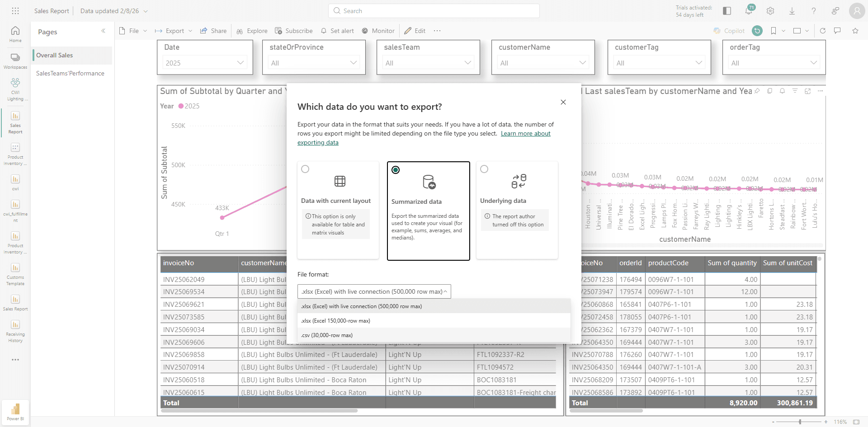Viewport: 868px width, 427px height.
Task: Open Workspaces in the sidebar
Action: tap(15, 61)
